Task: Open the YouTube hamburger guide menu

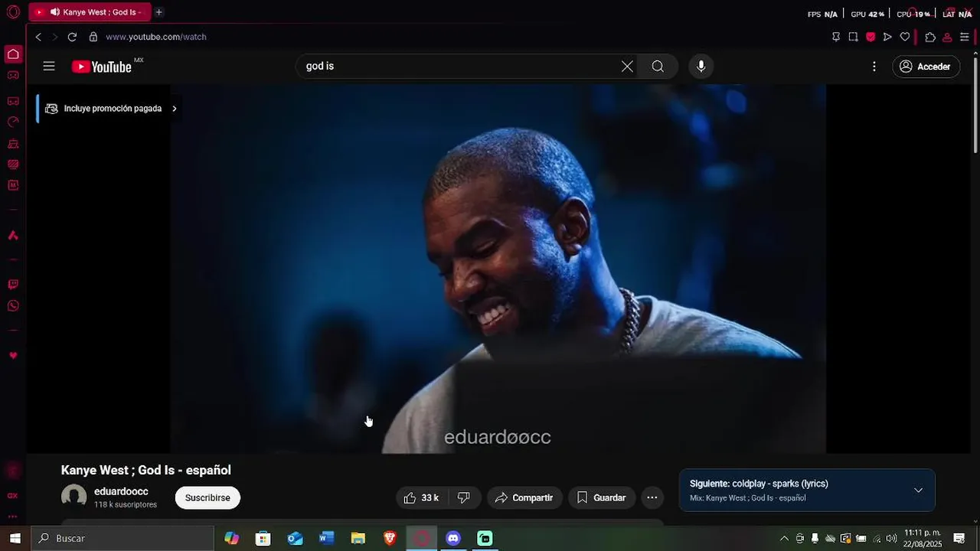Action: (x=49, y=67)
